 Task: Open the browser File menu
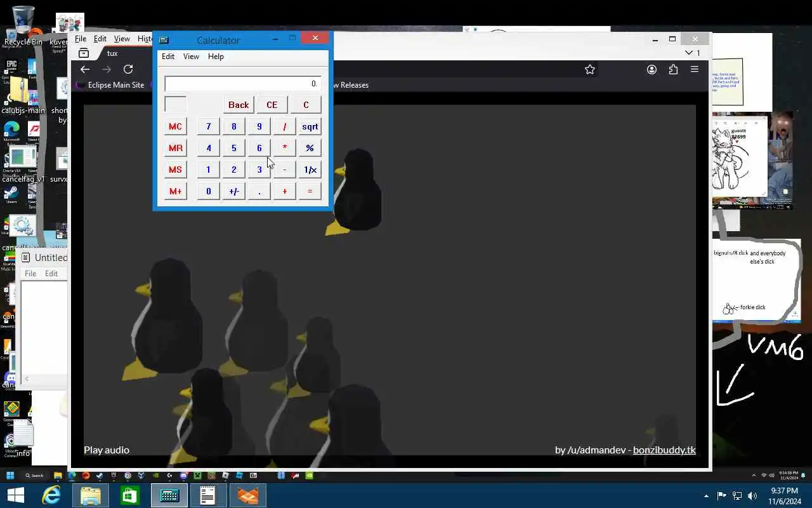[x=81, y=39]
